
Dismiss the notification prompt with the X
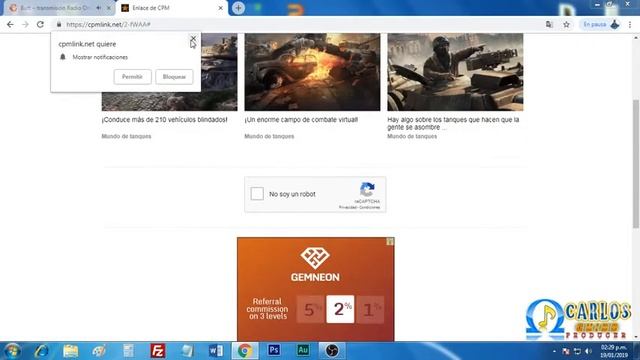[x=193, y=38]
